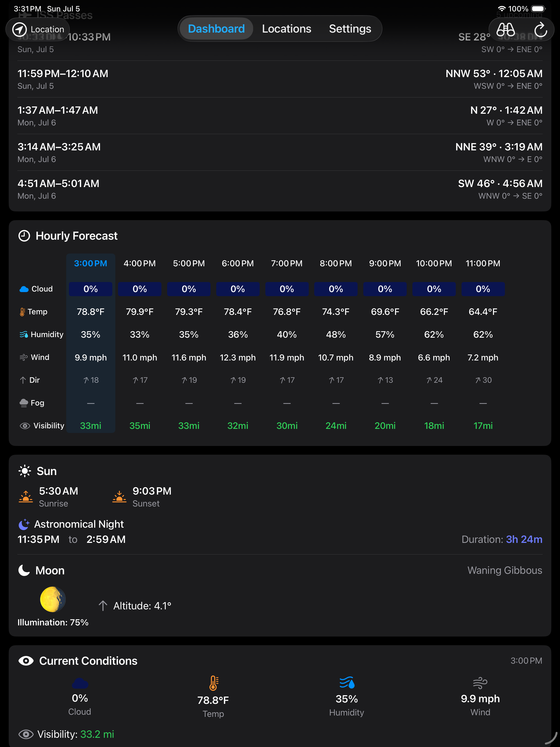
Task: Select the 3:00 PM forecast column
Action: coord(90,343)
